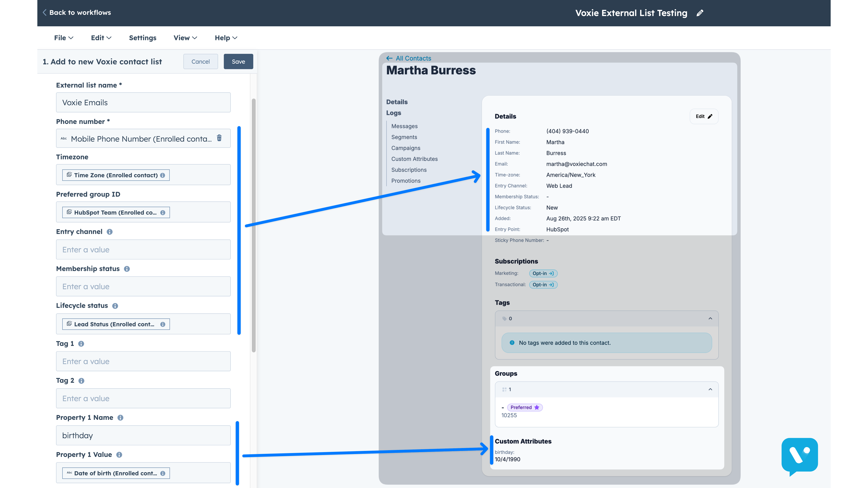
Task: Click the left panel vertical scrollbar
Action: 254,225
